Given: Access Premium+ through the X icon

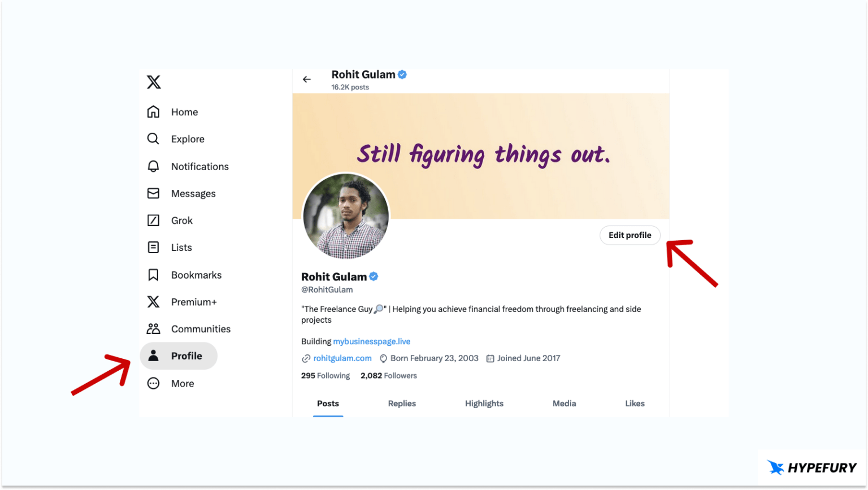Looking at the screenshot, I should (153, 302).
